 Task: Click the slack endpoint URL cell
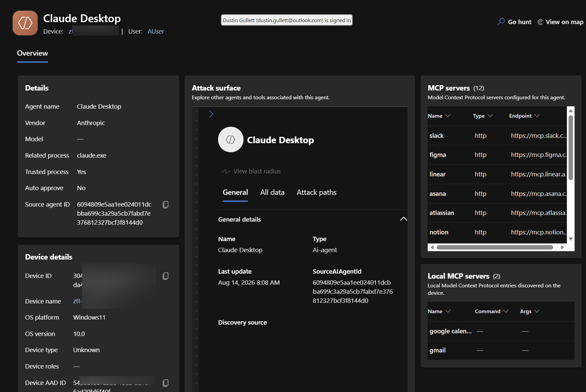[x=539, y=136]
